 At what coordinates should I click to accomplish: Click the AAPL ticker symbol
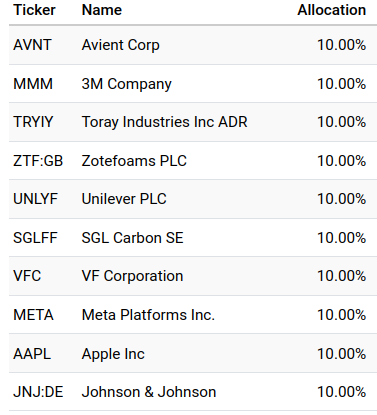pyautogui.click(x=32, y=354)
